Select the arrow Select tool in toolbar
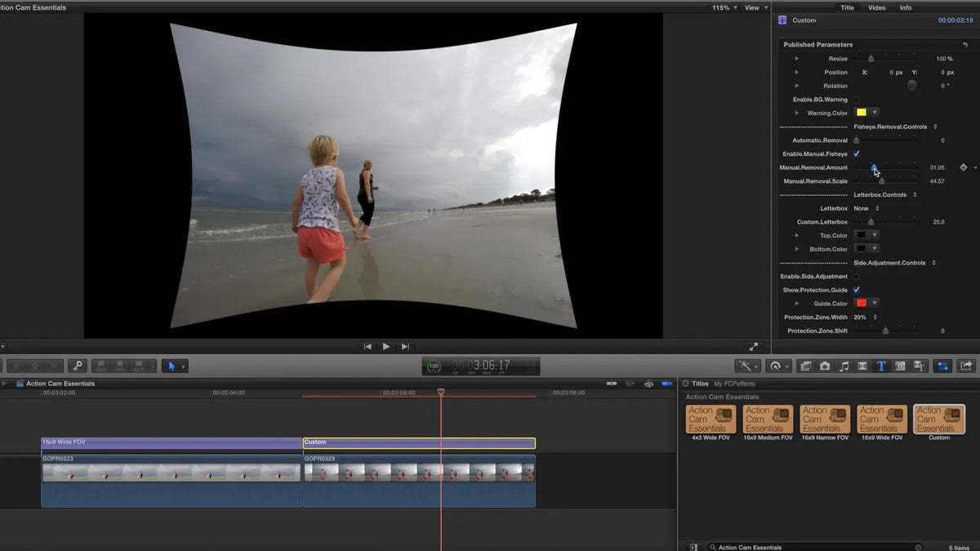 tap(171, 367)
